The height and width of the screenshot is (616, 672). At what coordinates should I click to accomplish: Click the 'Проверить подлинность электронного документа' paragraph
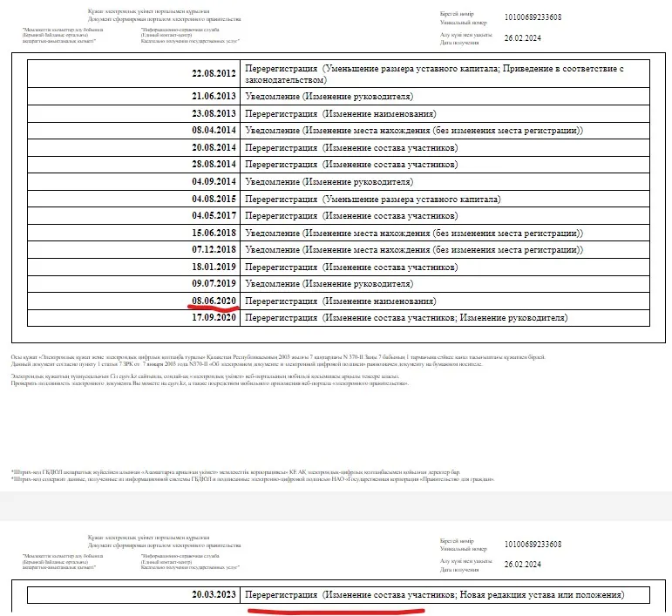coord(209,383)
